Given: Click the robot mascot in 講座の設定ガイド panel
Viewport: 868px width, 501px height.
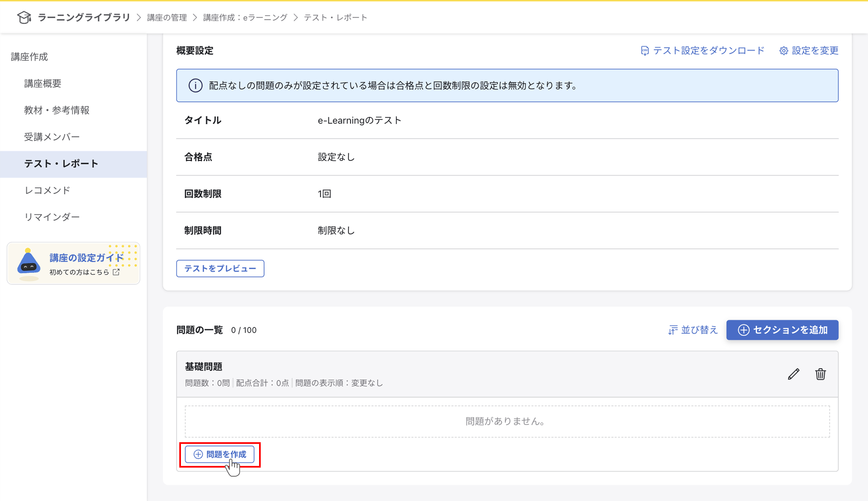Looking at the screenshot, I should point(29,265).
